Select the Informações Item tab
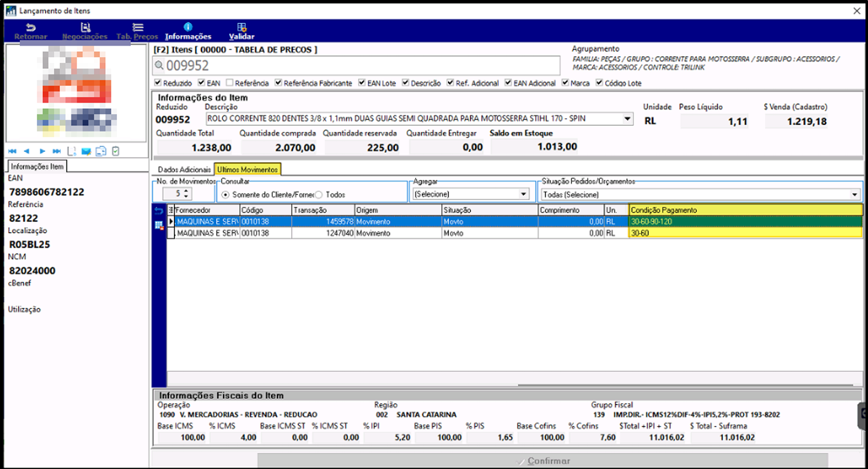The image size is (868, 469). click(x=37, y=166)
